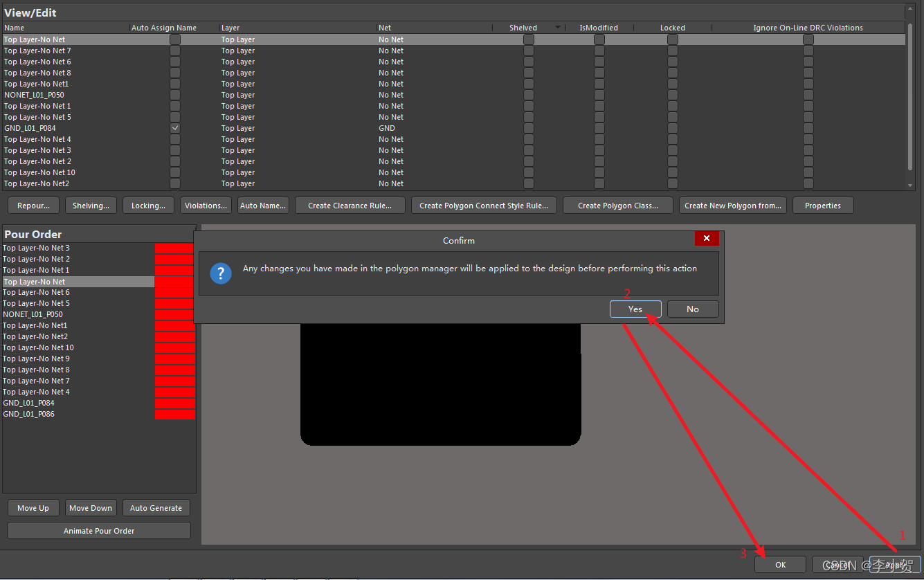Viewport: 924px width, 580px height.
Task: Toggle IsModified checkbox for Top Layer-No Net 8
Action: click(599, 73)
